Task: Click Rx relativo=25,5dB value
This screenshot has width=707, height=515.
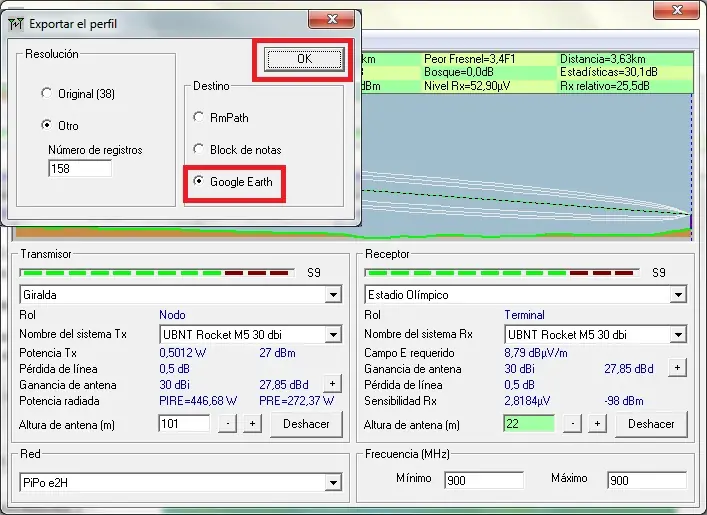Action: tap(605, 86)
